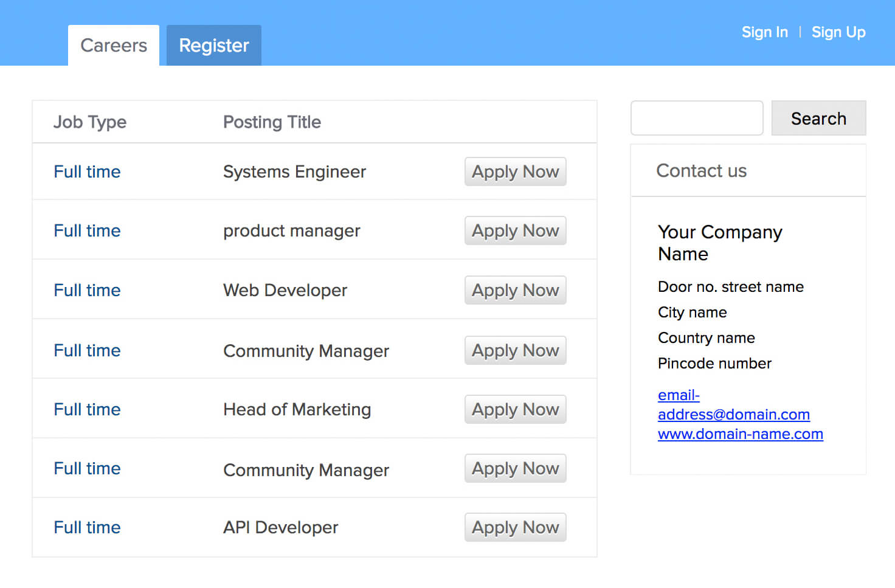
Task: Click the Sign Up link
Action: (838, 32)
